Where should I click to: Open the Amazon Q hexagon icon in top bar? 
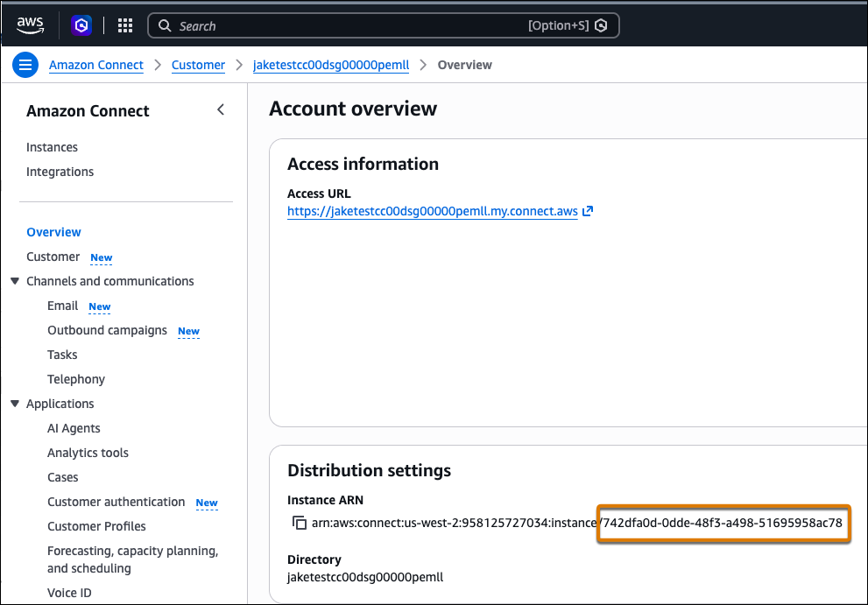(x=81, y=25)
